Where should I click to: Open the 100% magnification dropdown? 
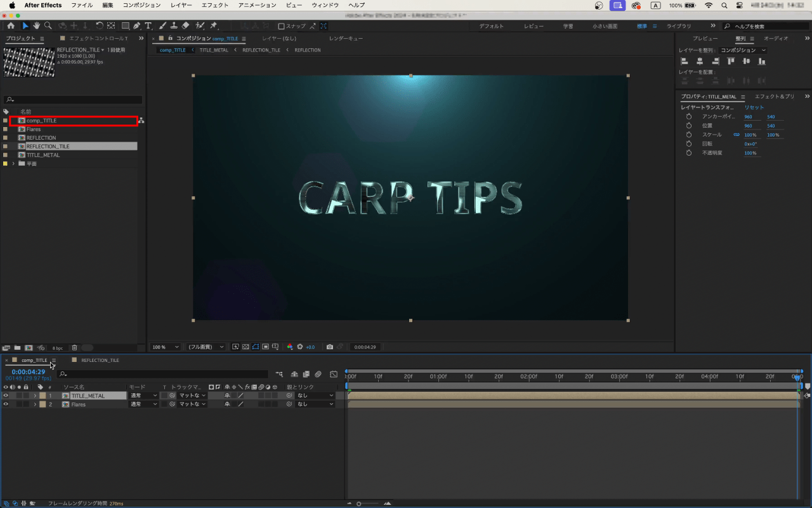166,347
